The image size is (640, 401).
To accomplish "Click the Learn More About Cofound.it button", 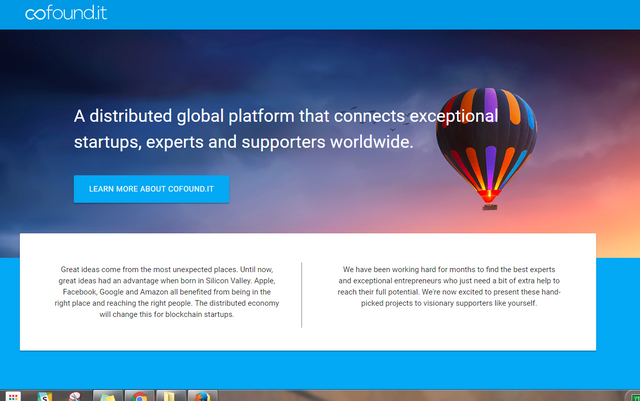I will (x=151, y=189).
